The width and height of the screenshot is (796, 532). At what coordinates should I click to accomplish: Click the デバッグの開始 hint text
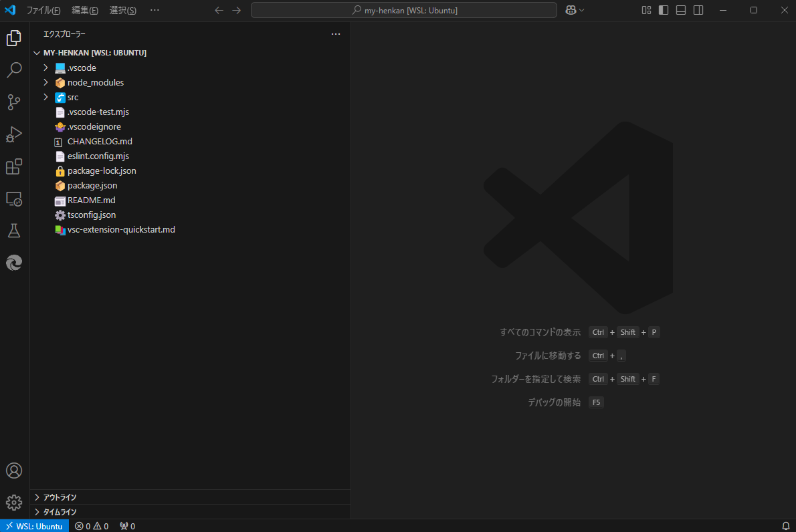(x=555, y=402)
